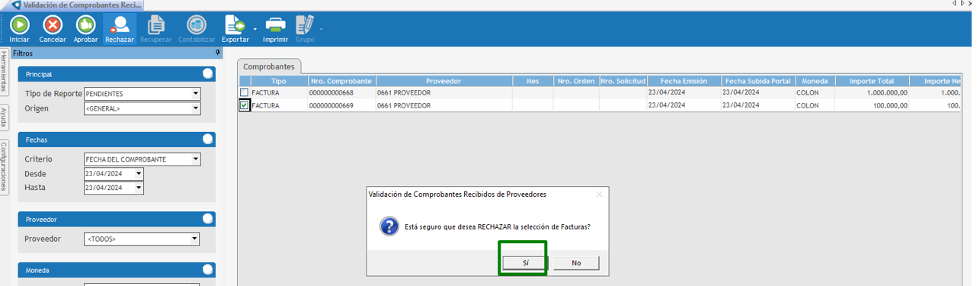Collapse the Proveedor section circle button
The image size is (980, 286).
[207, 219]
